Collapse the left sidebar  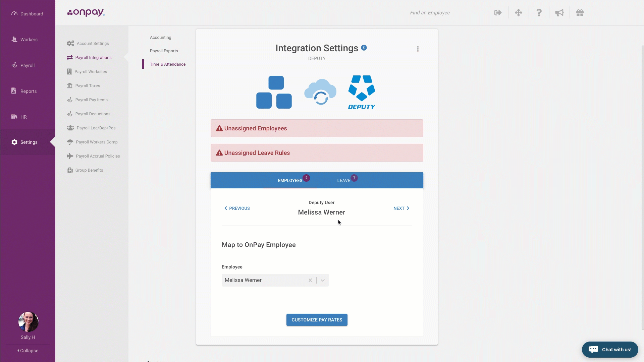[x=28, y=351]
